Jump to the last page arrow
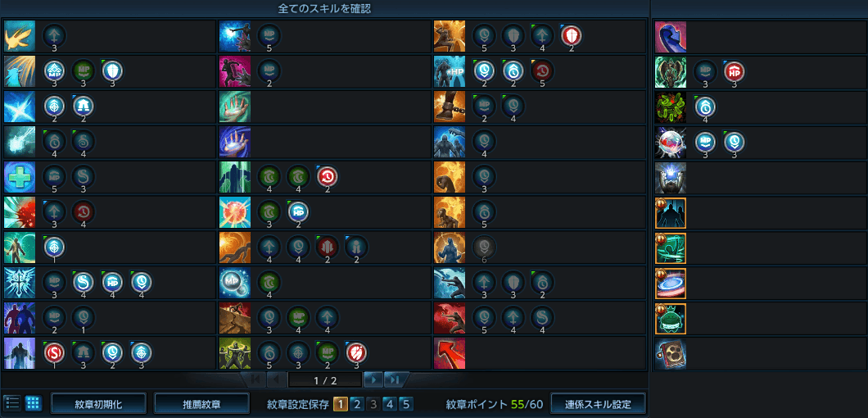This screenshot has height=418, width=868. tap(396, 380)
